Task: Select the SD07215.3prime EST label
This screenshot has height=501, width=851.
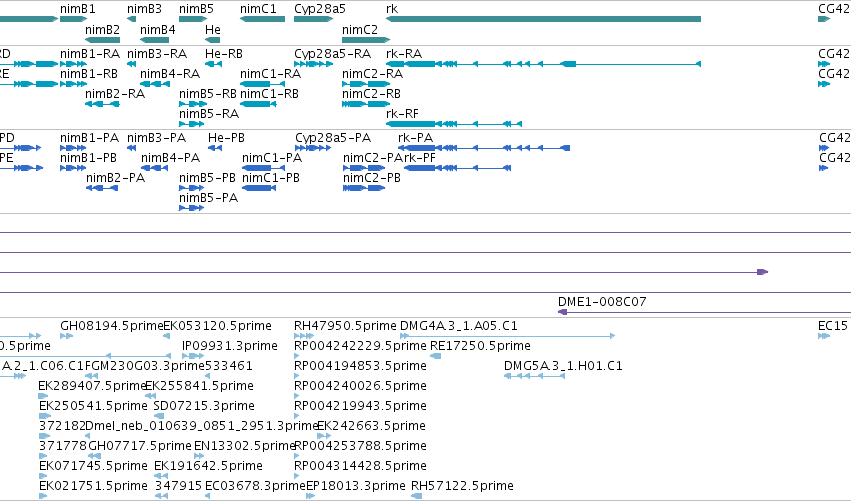Action: click(x=204, y=406)
